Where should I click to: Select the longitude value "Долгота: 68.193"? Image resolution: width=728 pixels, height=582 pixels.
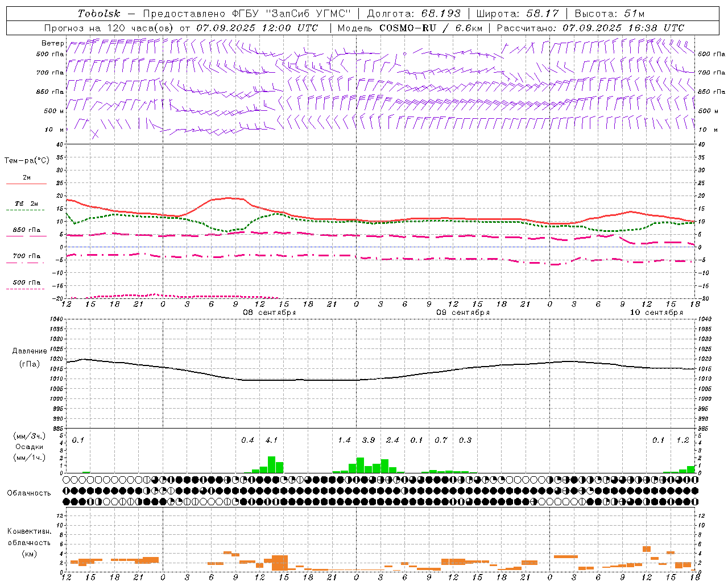click(x=413, y=14)
